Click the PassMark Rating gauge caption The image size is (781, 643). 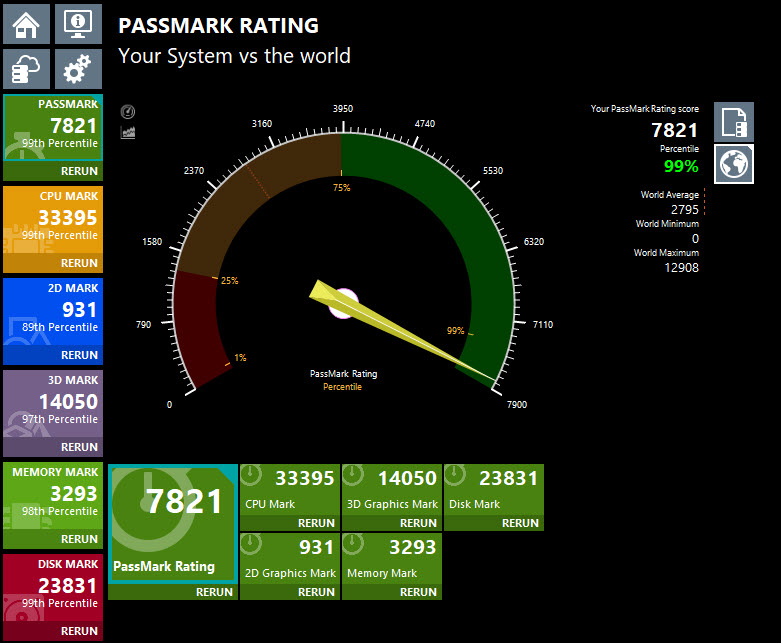(343, 374)
